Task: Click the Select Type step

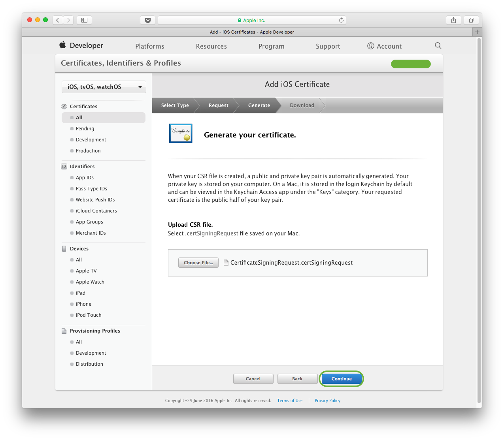Action: 175,105
